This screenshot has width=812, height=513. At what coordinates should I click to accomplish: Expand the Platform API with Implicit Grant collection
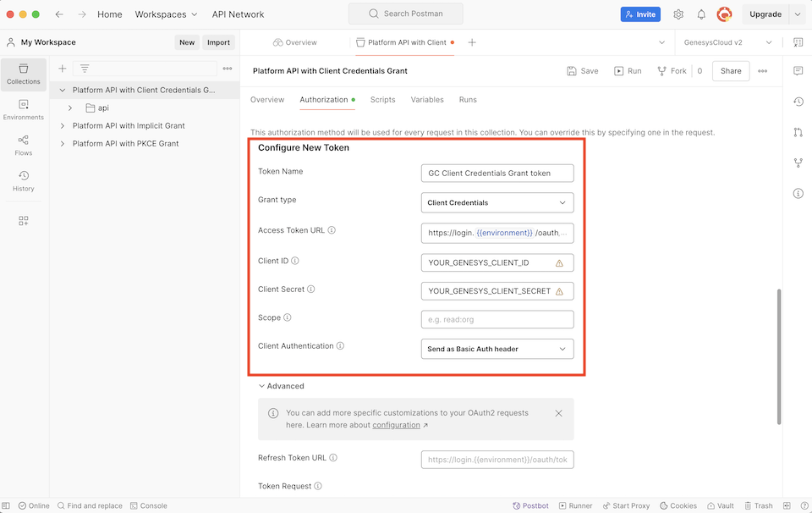(x=61, y=126)
